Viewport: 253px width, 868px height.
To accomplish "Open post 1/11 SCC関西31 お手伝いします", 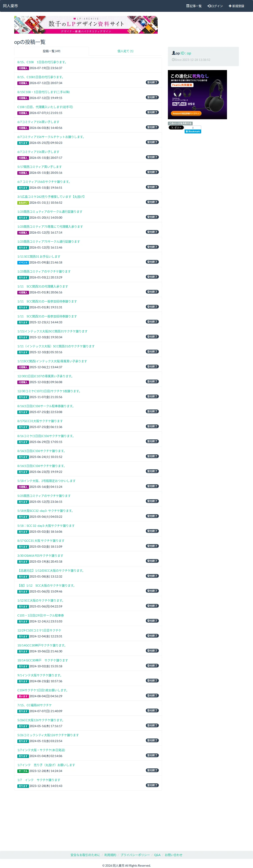I will tap(39, 257).
